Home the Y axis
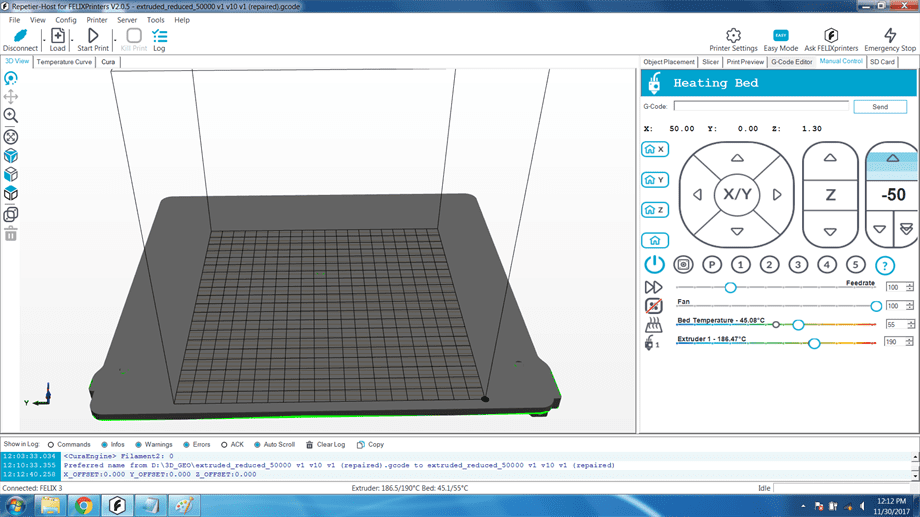This screenshot has width=920, height=517. (655, 180)
